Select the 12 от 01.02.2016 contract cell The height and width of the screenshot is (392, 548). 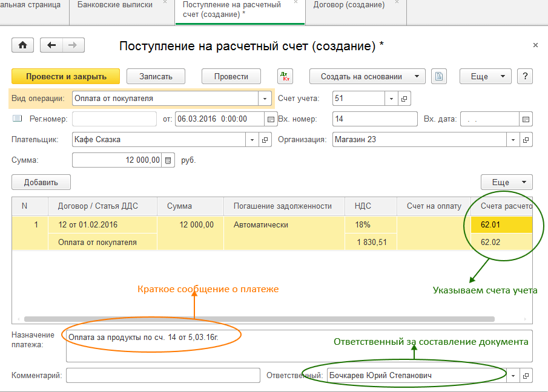[x=102, y=225]
